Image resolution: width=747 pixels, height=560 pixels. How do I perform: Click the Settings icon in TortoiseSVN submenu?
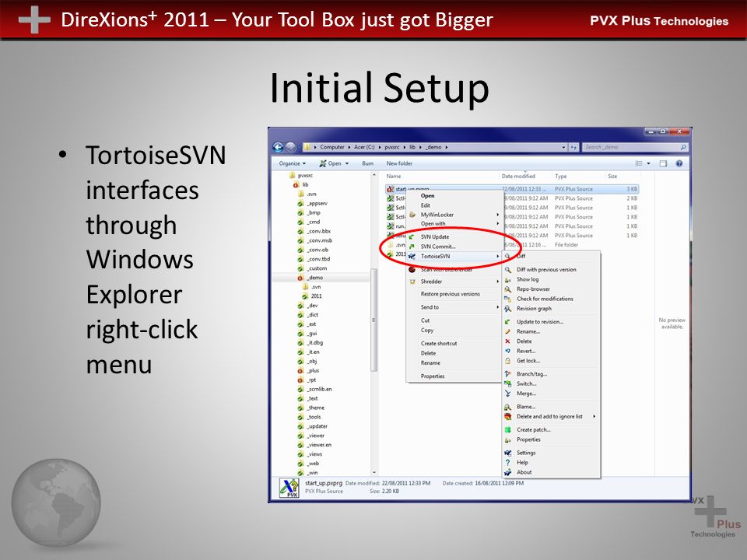point(508,453)
